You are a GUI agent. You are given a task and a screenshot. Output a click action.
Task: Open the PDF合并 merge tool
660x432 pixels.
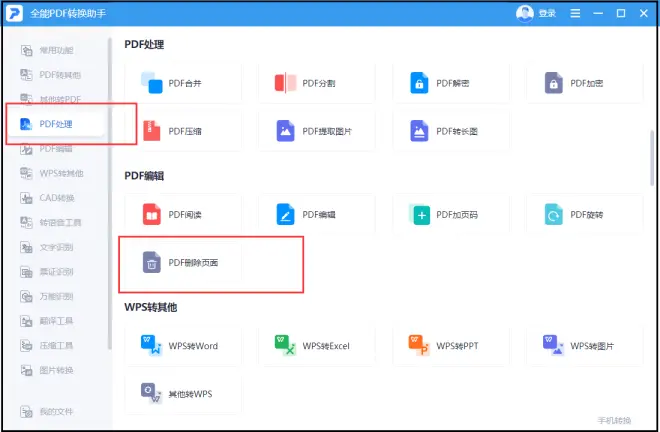(x=183, y=83)
